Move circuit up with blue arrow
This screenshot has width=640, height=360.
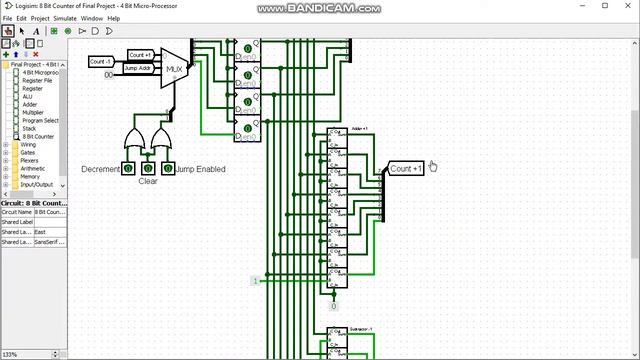coord(16,54)
